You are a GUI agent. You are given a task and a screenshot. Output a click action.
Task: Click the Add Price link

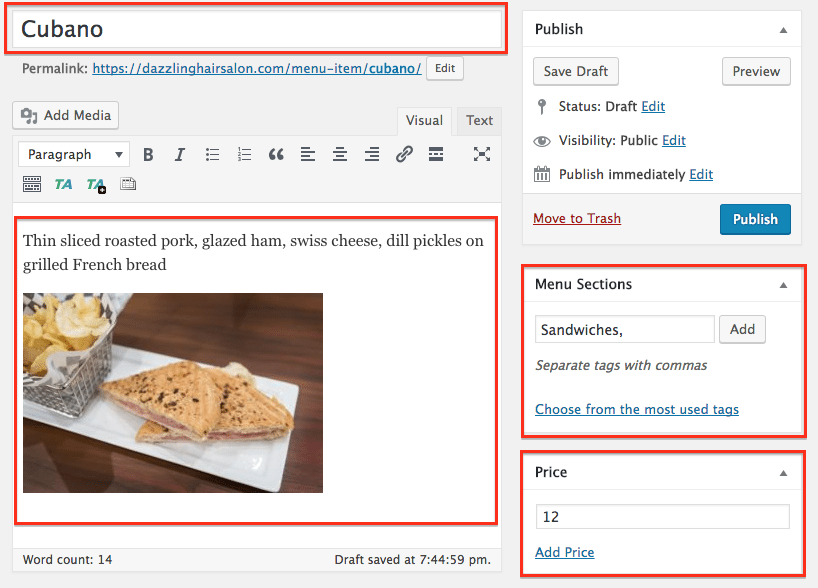564,552
